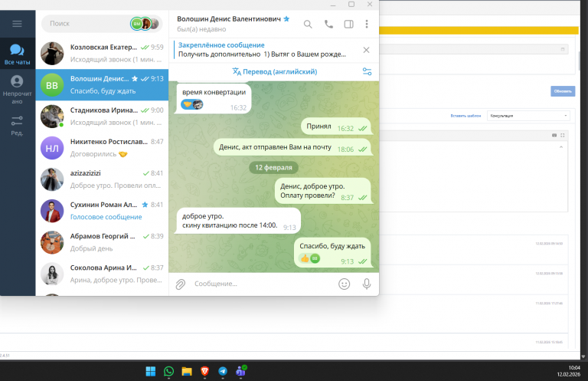Click the message 'Денис, акт отправлен Вам на почту'

(x=292, y=147)
